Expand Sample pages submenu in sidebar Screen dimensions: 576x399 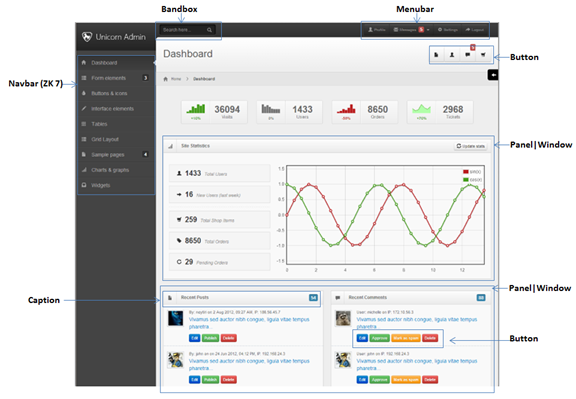[116, 155]
